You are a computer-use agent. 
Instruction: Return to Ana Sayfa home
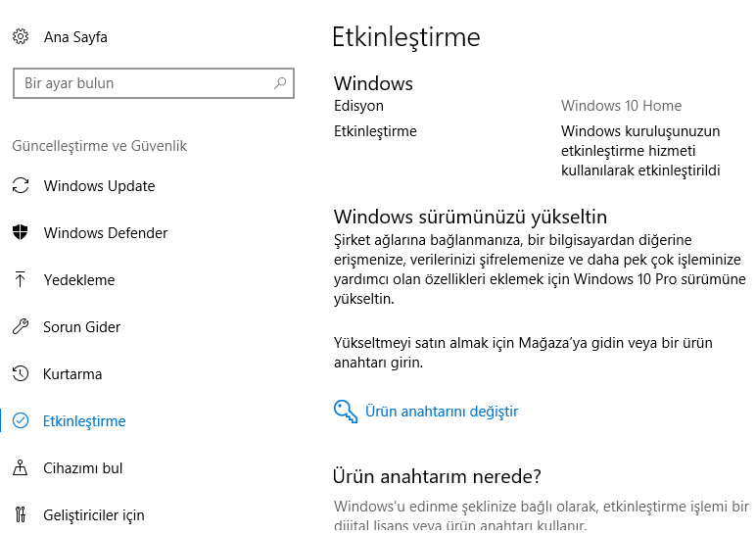[x=75, y=37]
